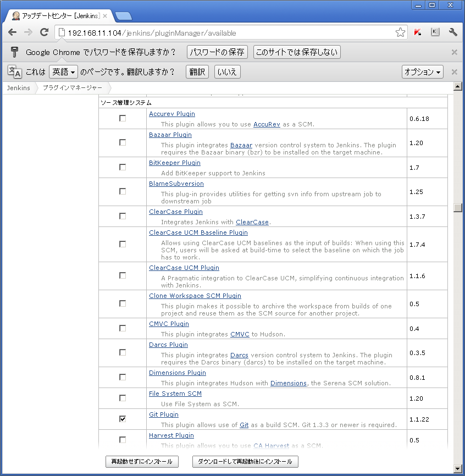Open the CMVC Plugin link

coord(169,324)
